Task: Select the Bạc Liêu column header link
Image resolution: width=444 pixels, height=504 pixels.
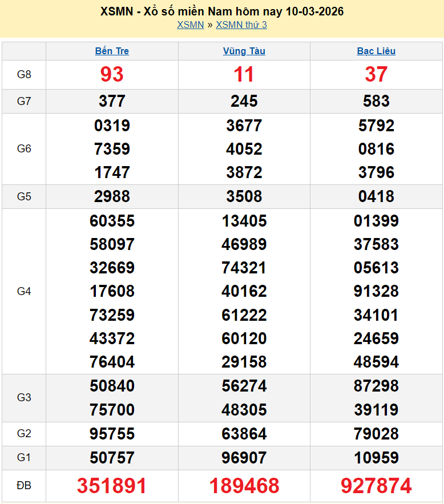Action: coord(376,51)
